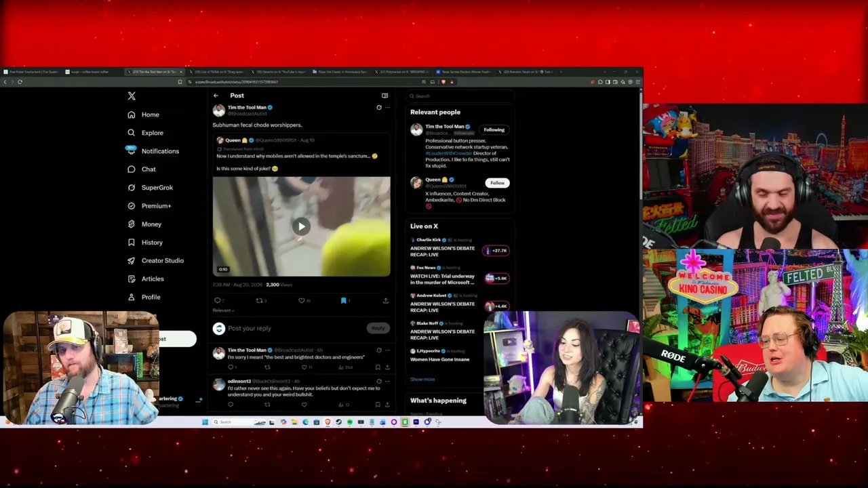Open Tim the Tool Man's avatar on post
This screenshot has height=488, width=868.
218,110
